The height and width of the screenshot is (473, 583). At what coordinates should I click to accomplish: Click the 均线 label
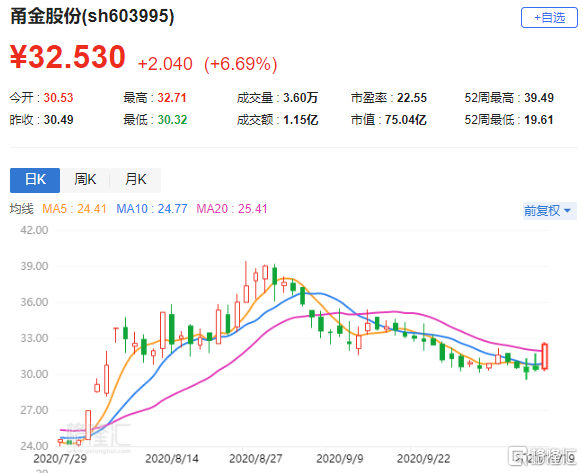[22, 209]
